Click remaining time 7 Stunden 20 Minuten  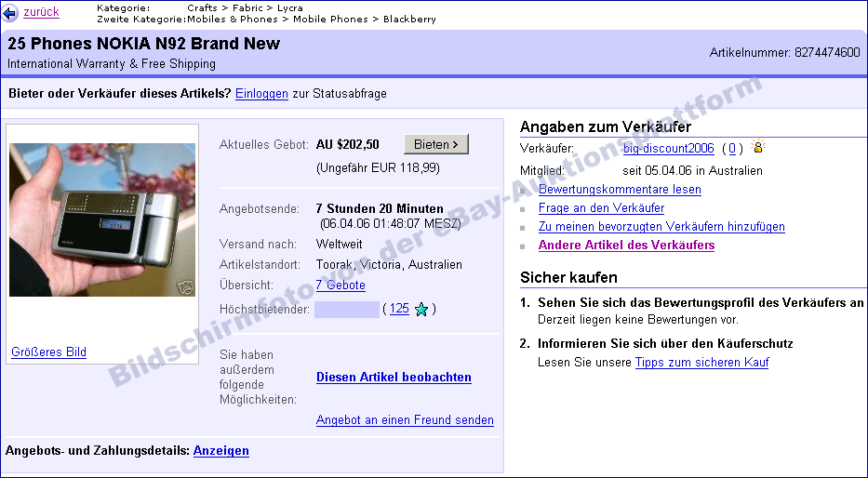point(380,209)
